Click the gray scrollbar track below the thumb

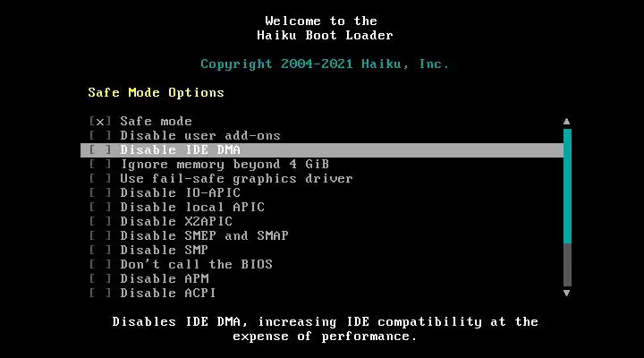(567, 265)
